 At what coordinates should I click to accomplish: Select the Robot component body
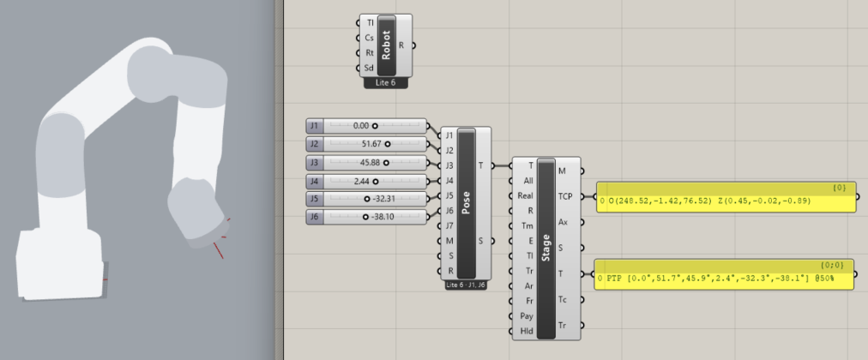tap(386, 45)
